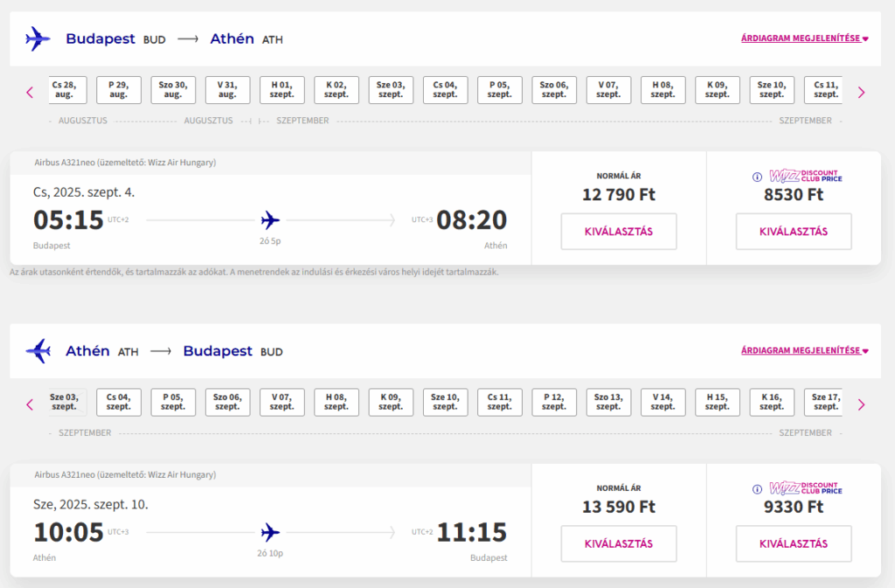The image size is (895, 588).
Task: Expand return flight Árdiagram megjelenítése
Action: (805, 350)
